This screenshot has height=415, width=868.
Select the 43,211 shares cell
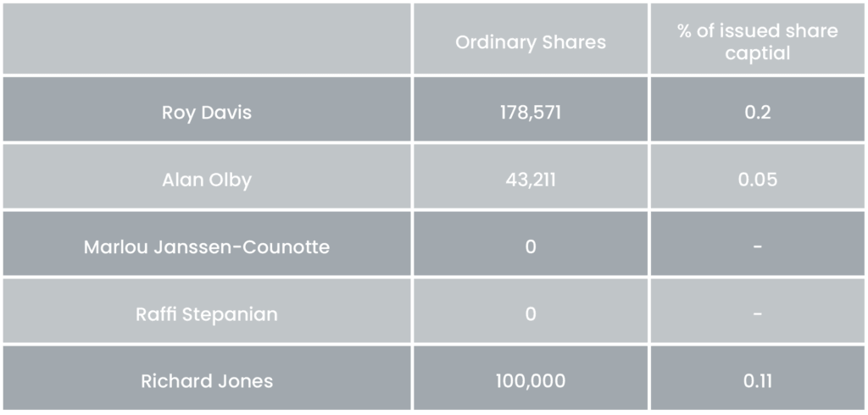531,180
